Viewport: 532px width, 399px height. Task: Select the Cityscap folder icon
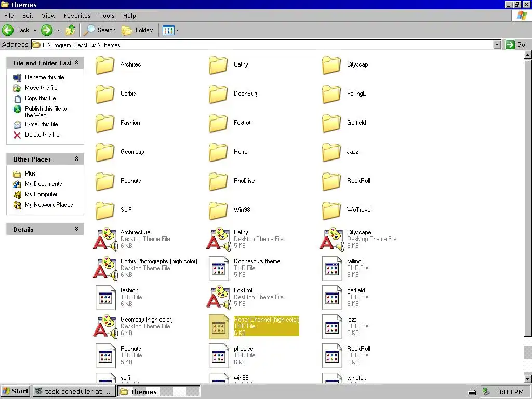pos(331,65)
